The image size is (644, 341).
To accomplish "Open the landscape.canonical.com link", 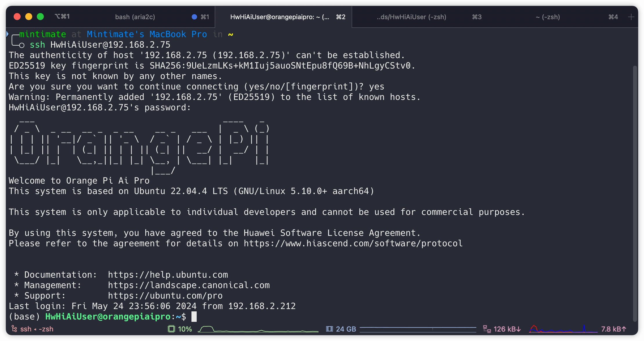I will (x=189, y=285).
